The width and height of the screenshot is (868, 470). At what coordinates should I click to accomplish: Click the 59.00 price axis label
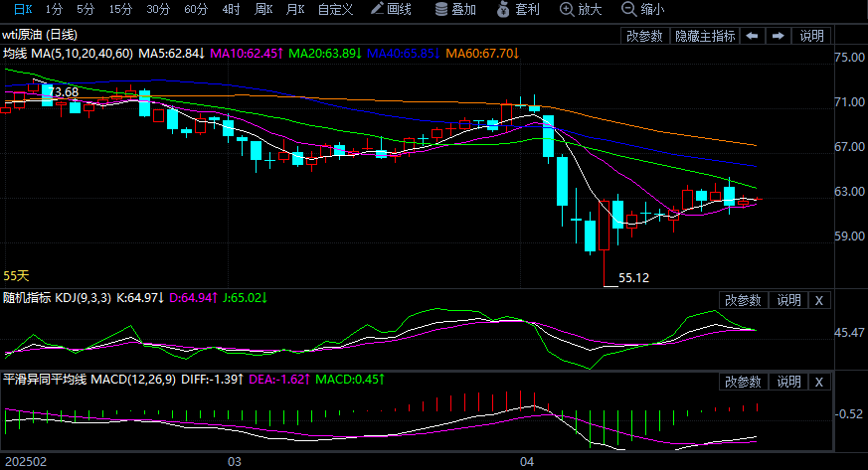849,236
